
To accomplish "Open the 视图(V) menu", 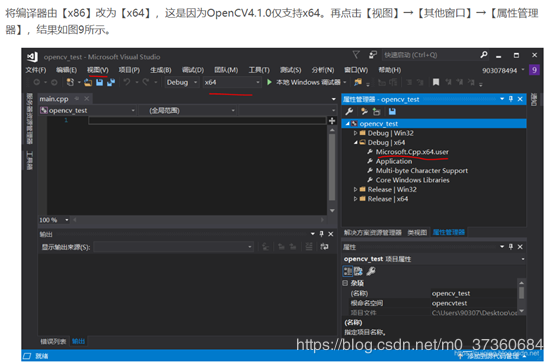I will tap(98, 70).
